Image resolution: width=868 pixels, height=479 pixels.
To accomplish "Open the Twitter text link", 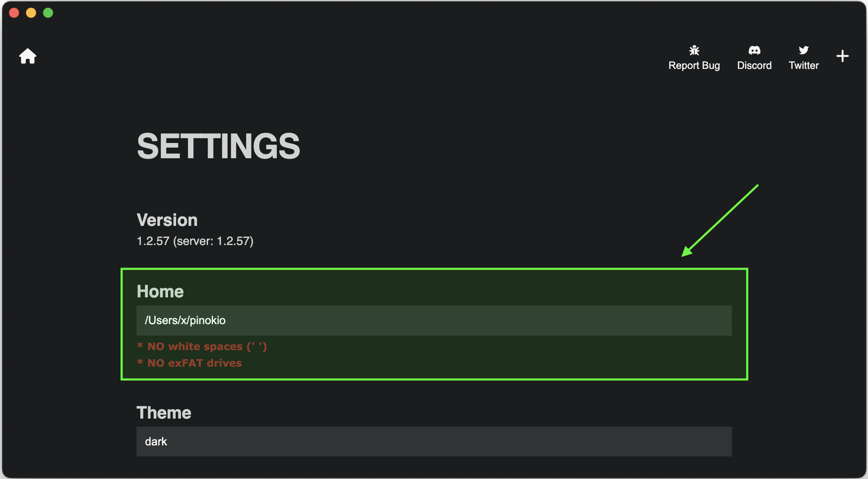I will [803, 66].
